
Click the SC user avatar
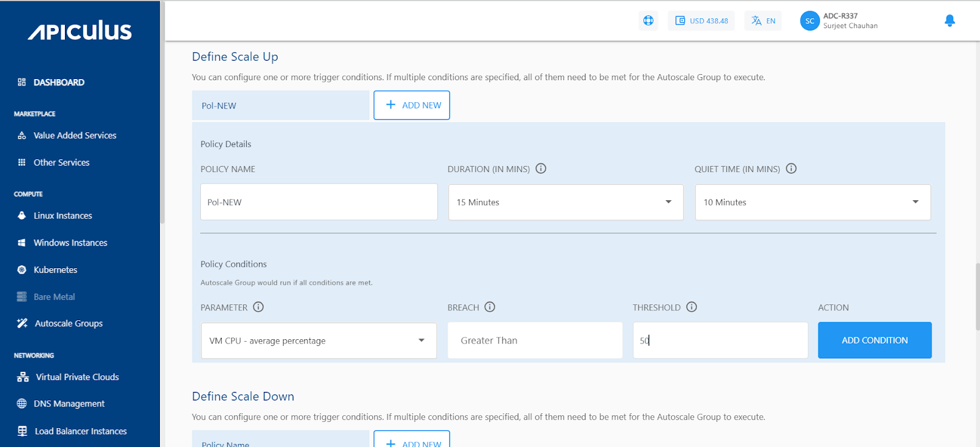pos(810,21)
